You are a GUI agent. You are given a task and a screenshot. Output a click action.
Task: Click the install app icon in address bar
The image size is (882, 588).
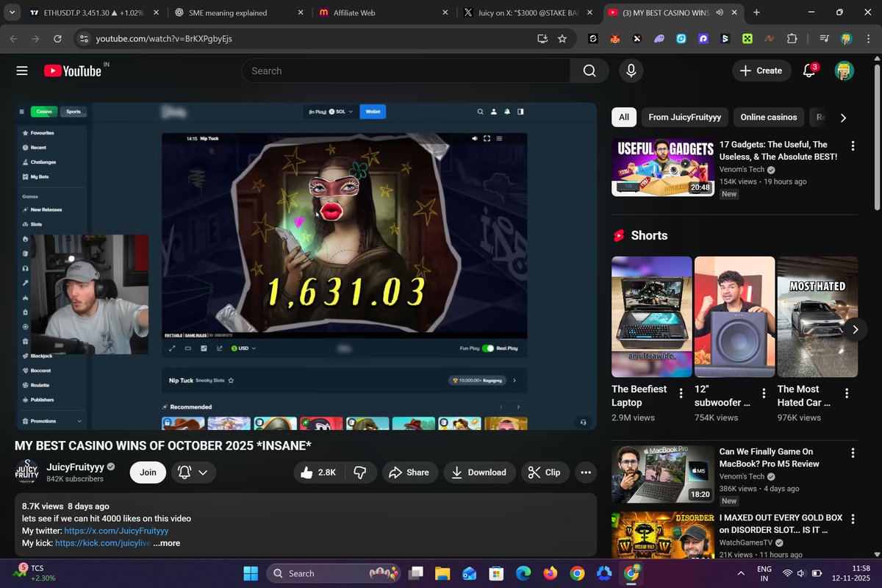pos(542,38)
